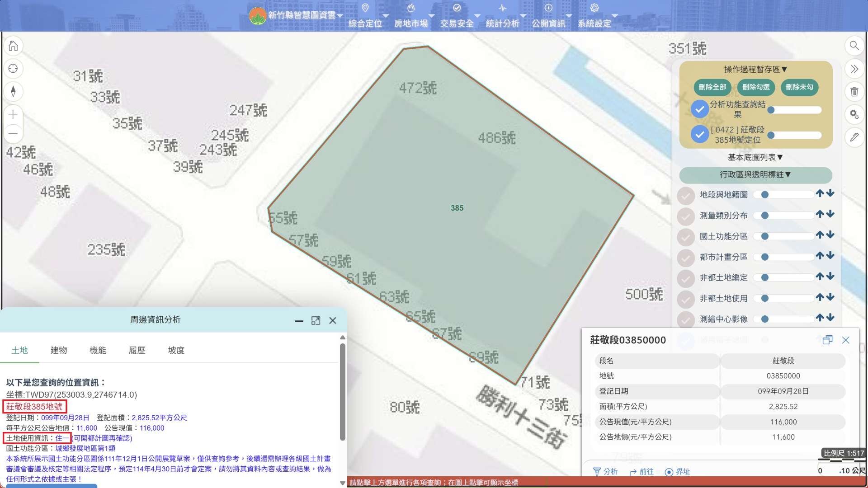
Task: Click the compass north icon
Action: (x=13, y=91)
